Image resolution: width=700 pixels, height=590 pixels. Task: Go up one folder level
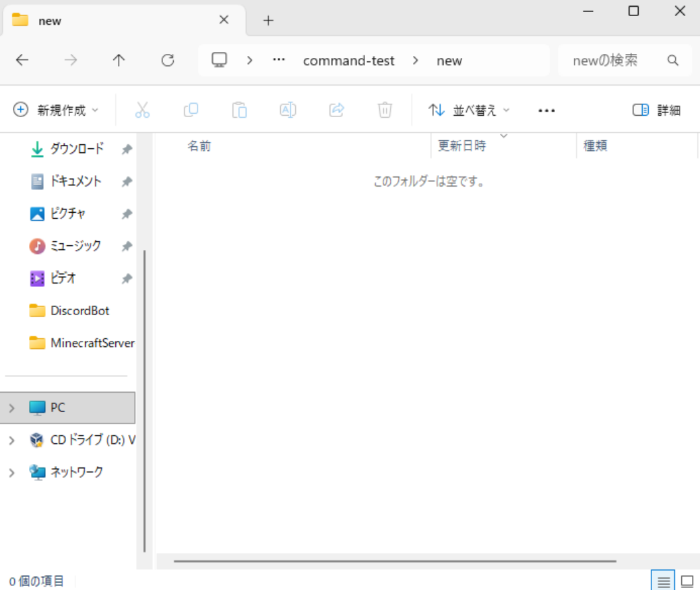click(x=119, y=61)
